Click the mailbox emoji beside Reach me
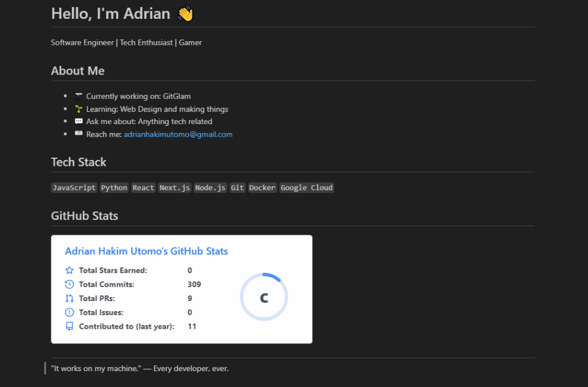Viewport: 588px width, 387px height. click(79, 134)
